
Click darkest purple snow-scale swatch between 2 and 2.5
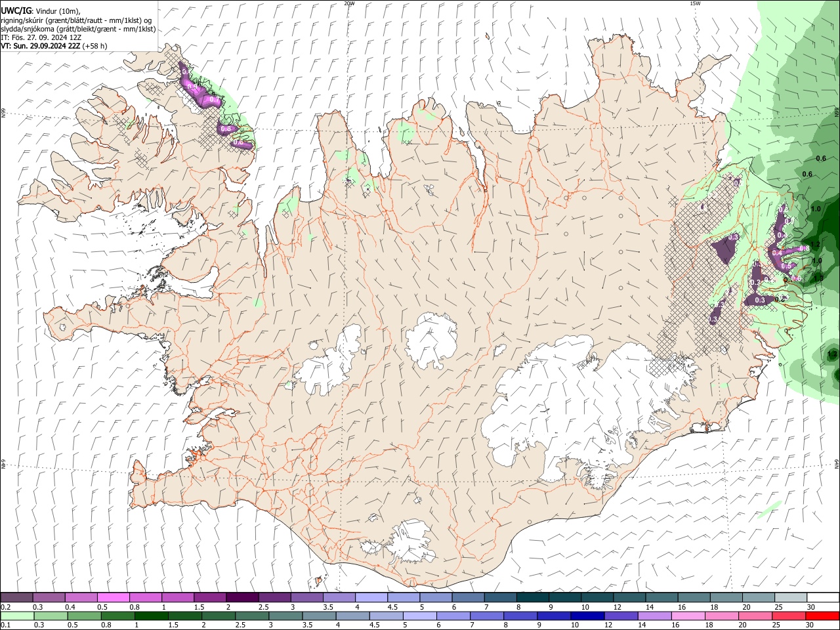[242, 597]
